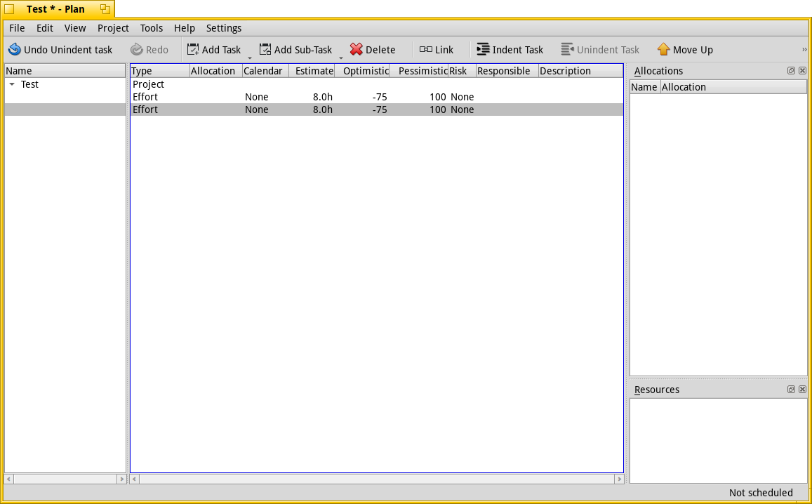
Task: Click the Pessimistic column header
Action: coord(418,71)
